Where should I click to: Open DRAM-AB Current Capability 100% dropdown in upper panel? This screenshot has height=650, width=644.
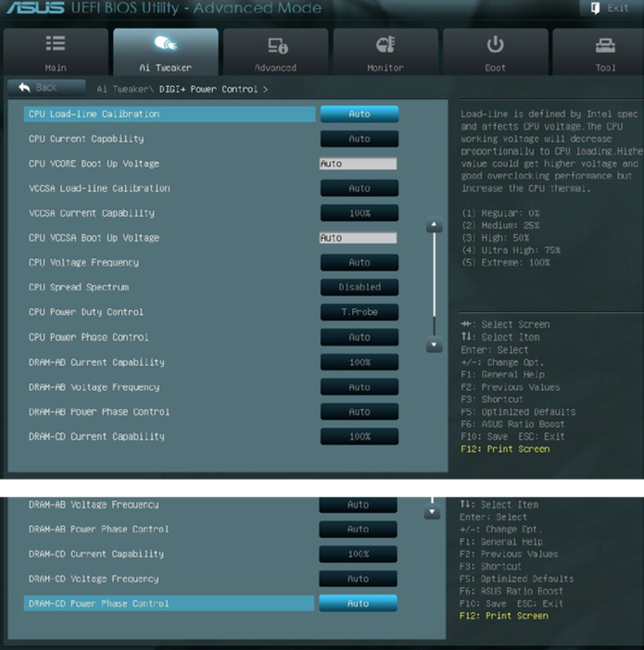(359, 362)
